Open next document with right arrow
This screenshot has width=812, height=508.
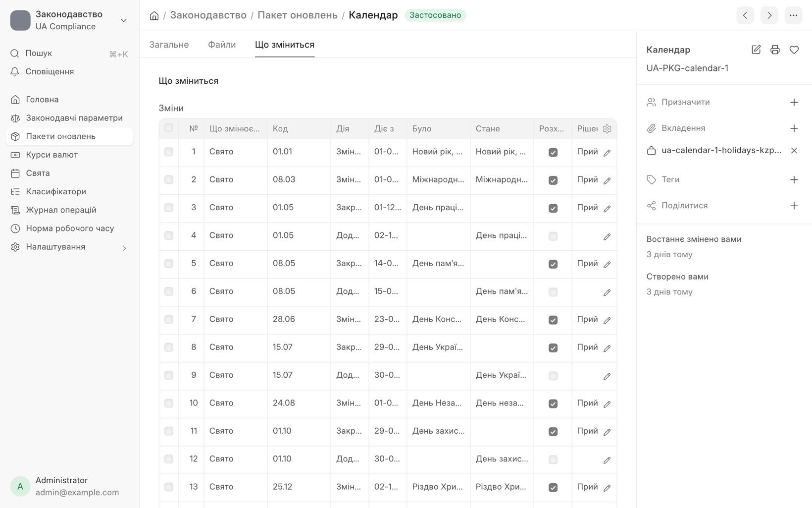pos(769,15)
